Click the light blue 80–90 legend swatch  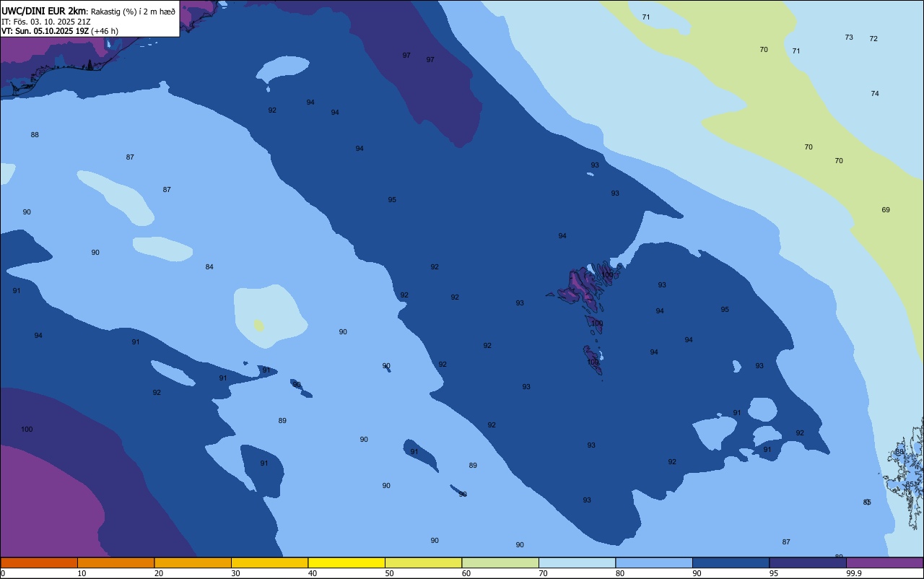coord(654,562)
